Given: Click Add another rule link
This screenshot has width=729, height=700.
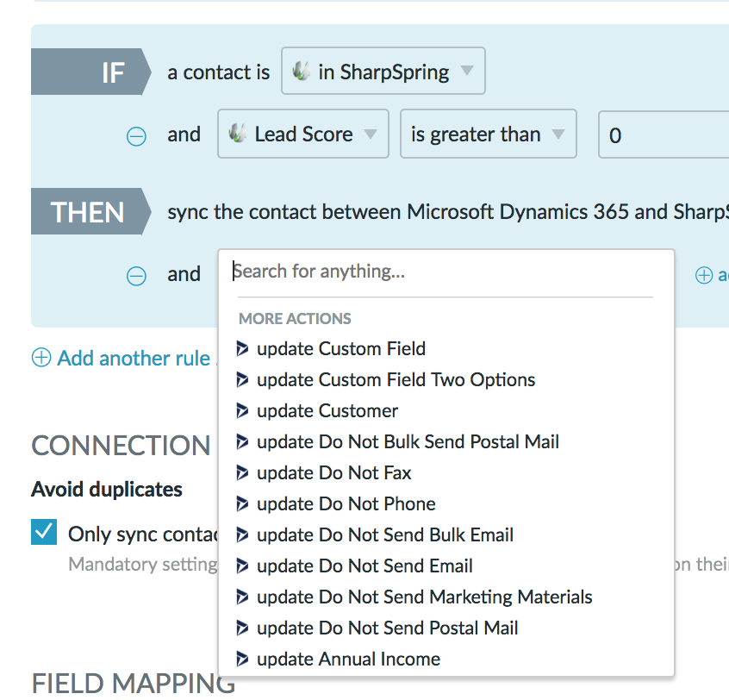Looking at the screenshot, I should tap(134, 358).
